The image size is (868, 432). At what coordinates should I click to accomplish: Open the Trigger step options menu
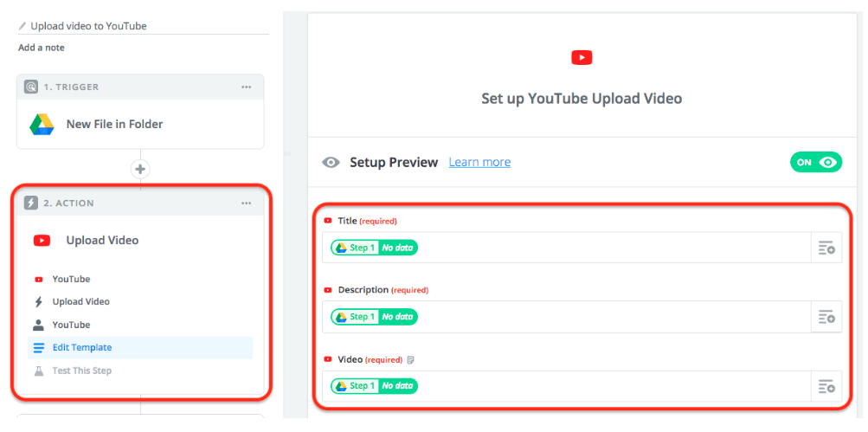coord(247,87)
